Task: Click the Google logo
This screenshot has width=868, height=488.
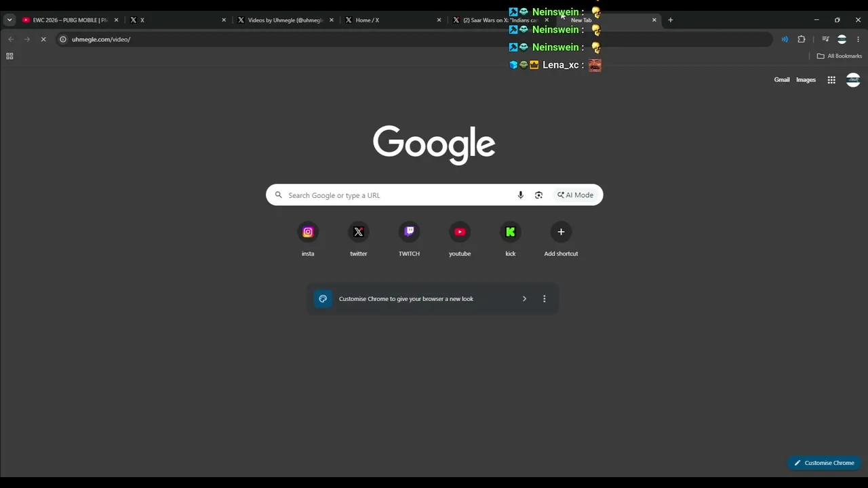Action: click(434, 144)
